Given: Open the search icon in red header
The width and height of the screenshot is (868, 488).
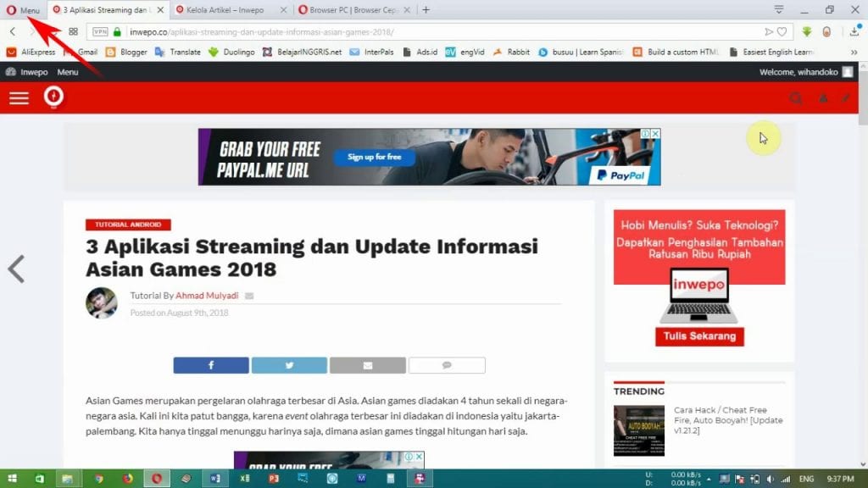Looking at the screenshot, I should coord(796,98).
